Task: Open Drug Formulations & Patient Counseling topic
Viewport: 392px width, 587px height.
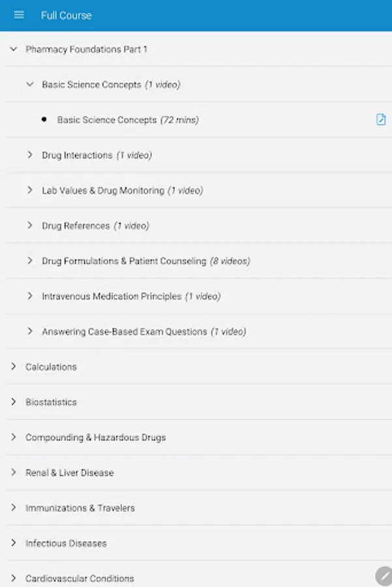Action: coord(145,261)
